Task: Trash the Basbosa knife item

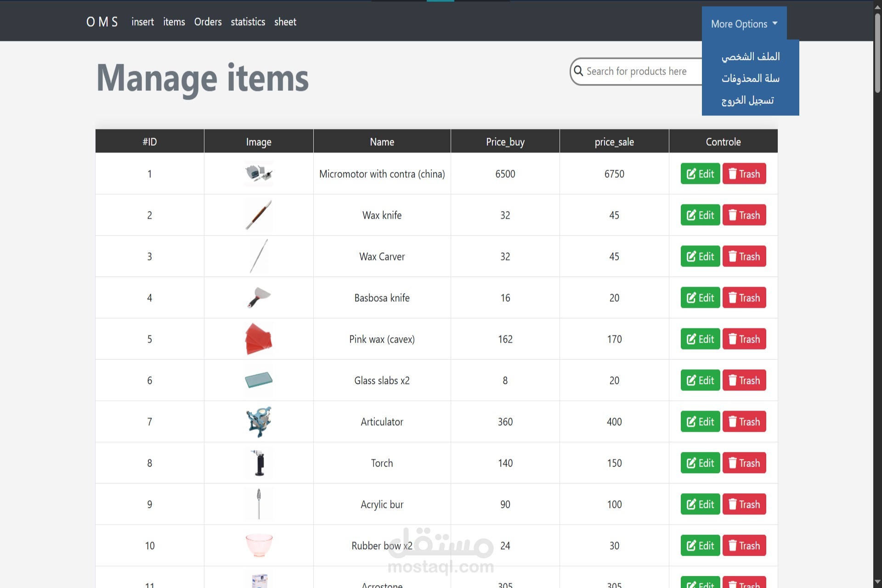Action: pyautogui.click(x=744, y=298)
